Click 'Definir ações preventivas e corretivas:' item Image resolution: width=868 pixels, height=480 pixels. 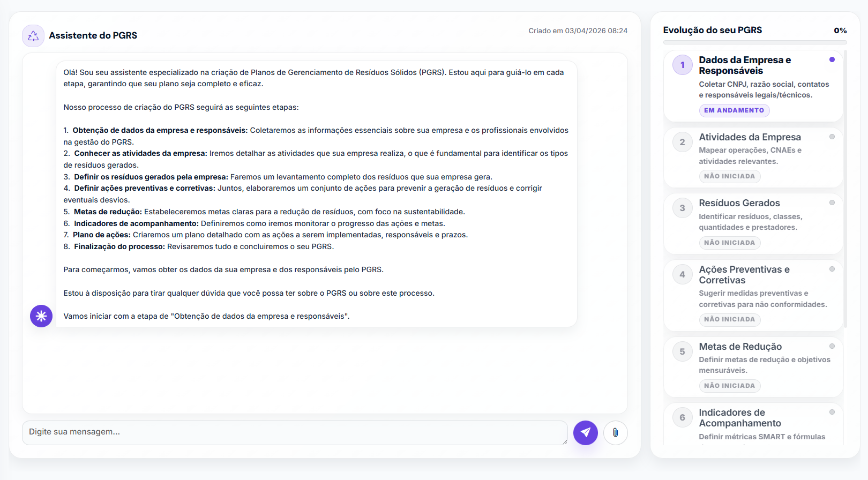point(145,188)
